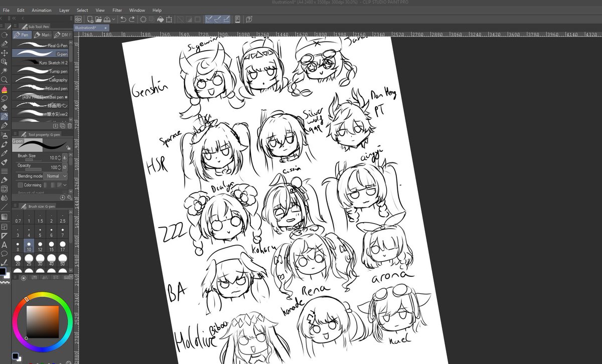Select the Selection lasso marquee tool
The image size is (602, 364).
tap(4, 98)
